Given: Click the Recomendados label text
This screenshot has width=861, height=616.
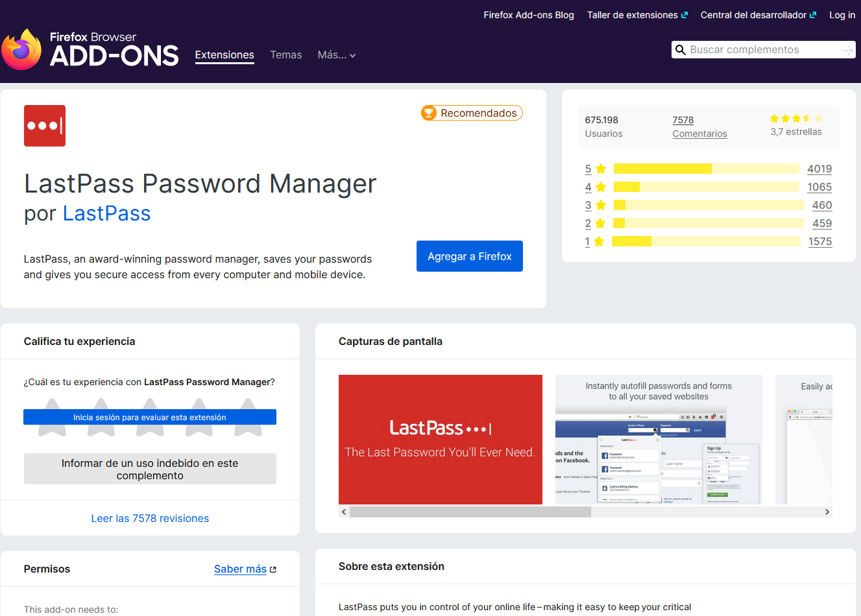Looking at the screenshot, I should tap(479, 113).
